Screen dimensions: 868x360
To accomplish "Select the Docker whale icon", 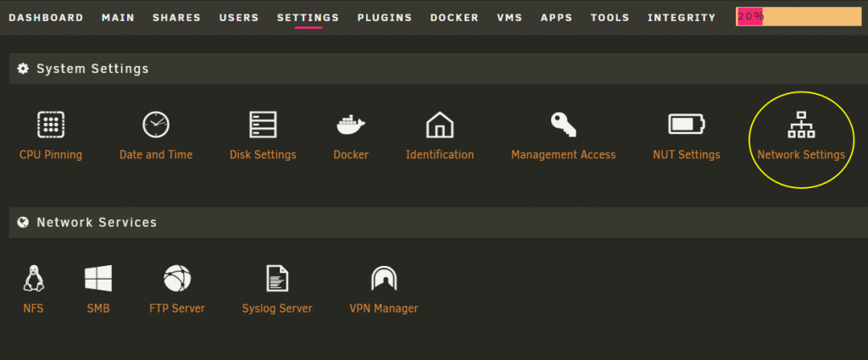I will 351,125.
